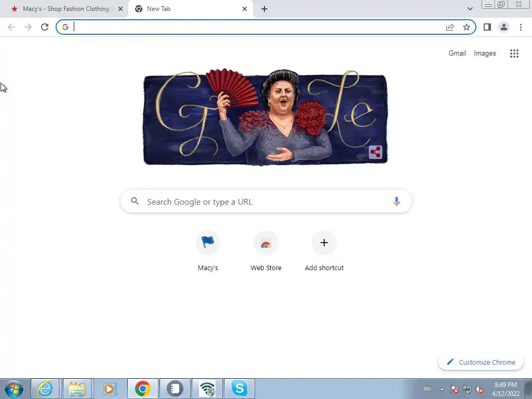The width and height of the screenshot is (532, 399).
Task: Open the Macy's shortcut tile
Action: pyautogui.click(x=208, y=251)
